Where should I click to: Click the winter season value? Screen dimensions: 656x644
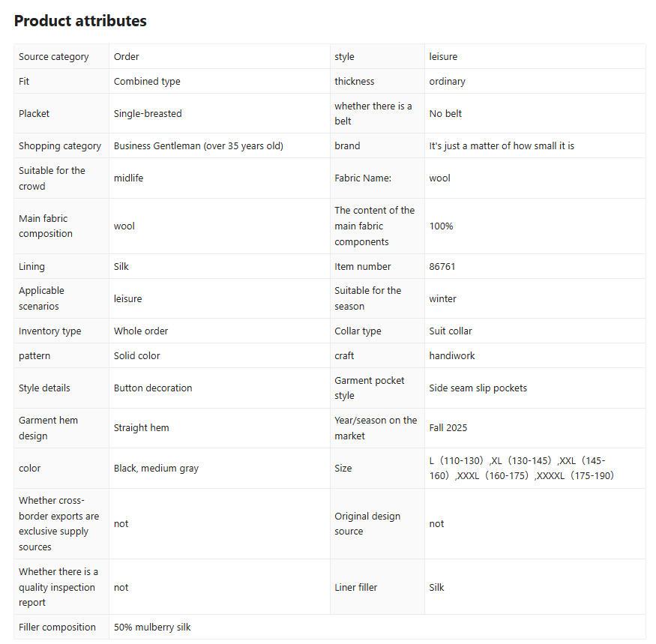[442, 299]
